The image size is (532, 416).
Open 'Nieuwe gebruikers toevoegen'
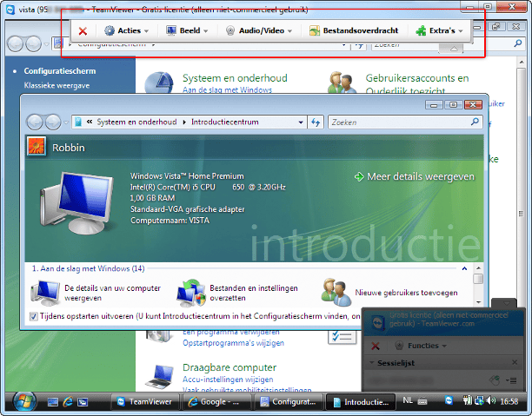pos(389,293)
